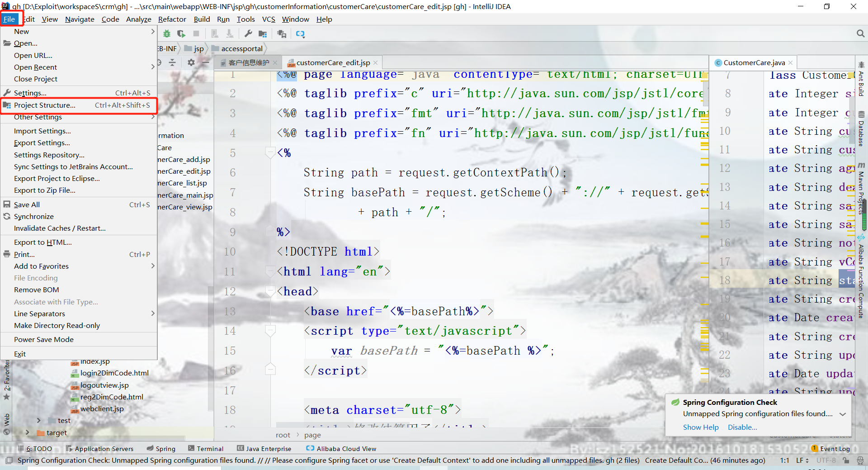Start debugging with the green bug icon
Viewport: 868px width, 470px height.
pyautogui.click(x=167, y=34)
